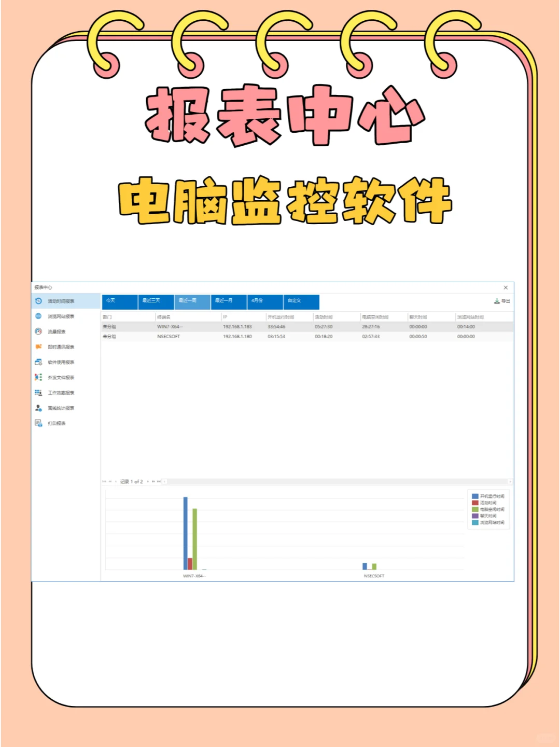Open 外发文件报表 from the sidebar icon

pos(38,377)
